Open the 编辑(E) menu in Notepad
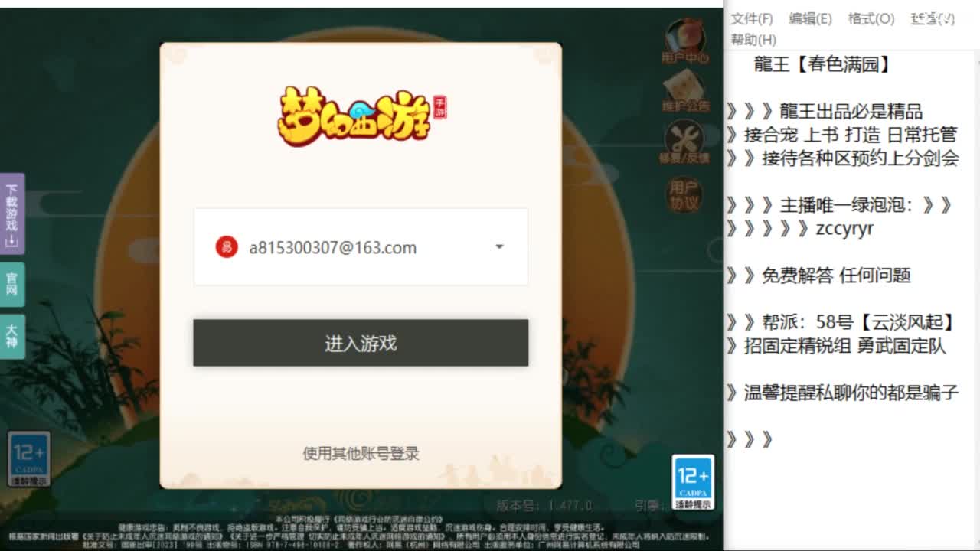The height and width of the screenshot is (551, 980). 810,19
